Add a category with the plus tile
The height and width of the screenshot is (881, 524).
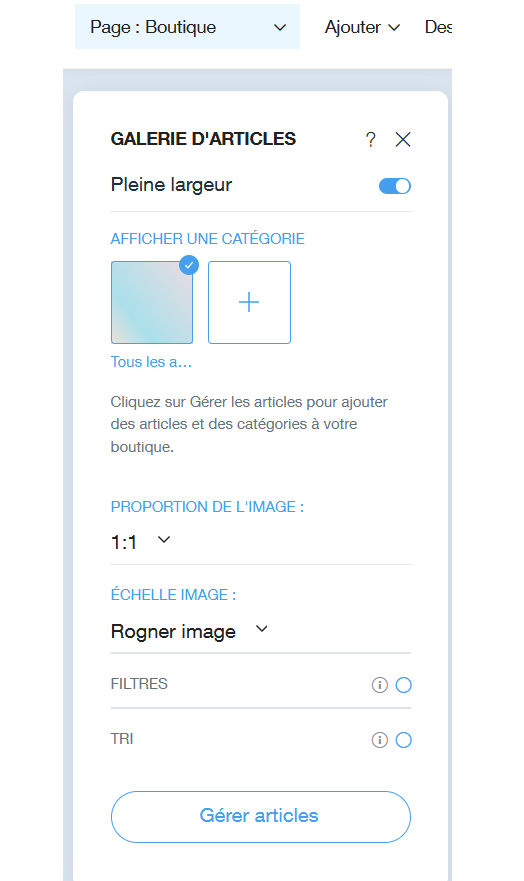tap(249, 302)
